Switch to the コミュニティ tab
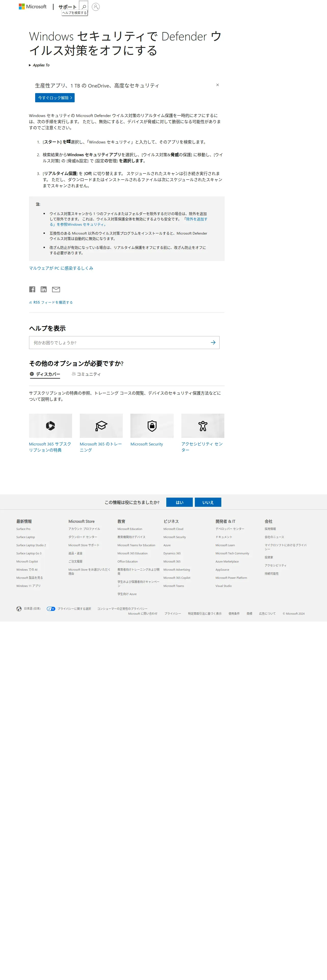 [86, 374]
